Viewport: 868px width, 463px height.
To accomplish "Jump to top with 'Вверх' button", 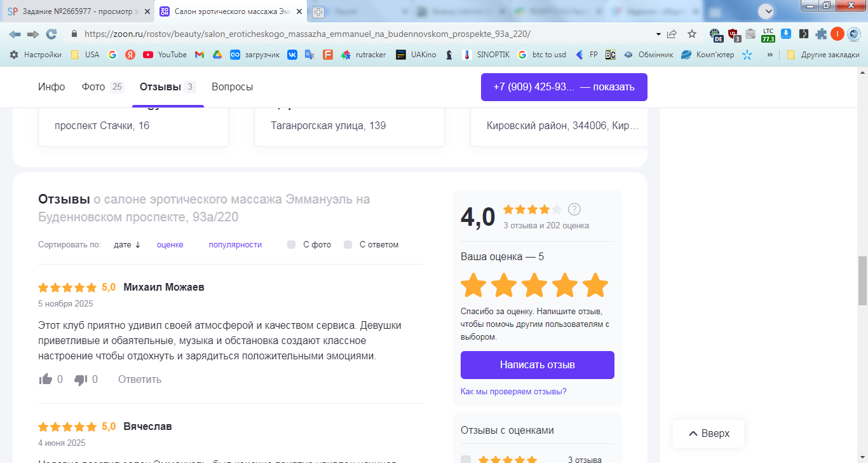I will coord(709,434).
